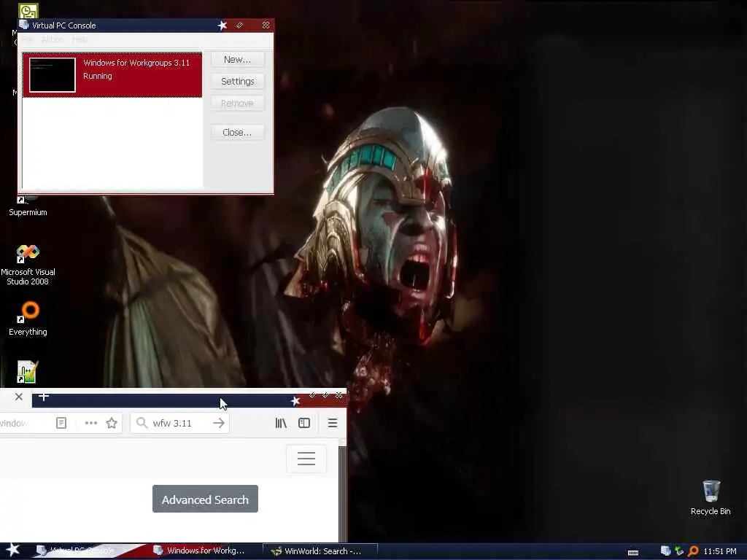Click the 11:51 PM system clock
The width and height of the screenshot is (747, 560).
pos(720,551)
